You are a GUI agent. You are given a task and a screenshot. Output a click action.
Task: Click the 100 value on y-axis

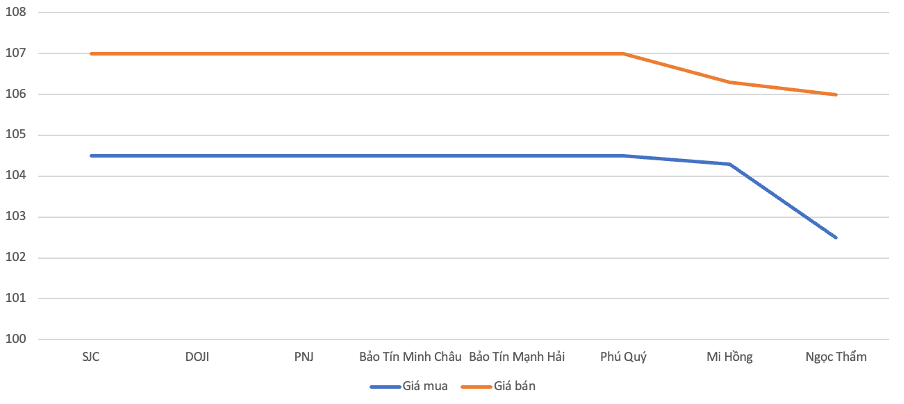pyautogui.click(x=16, y=339)
